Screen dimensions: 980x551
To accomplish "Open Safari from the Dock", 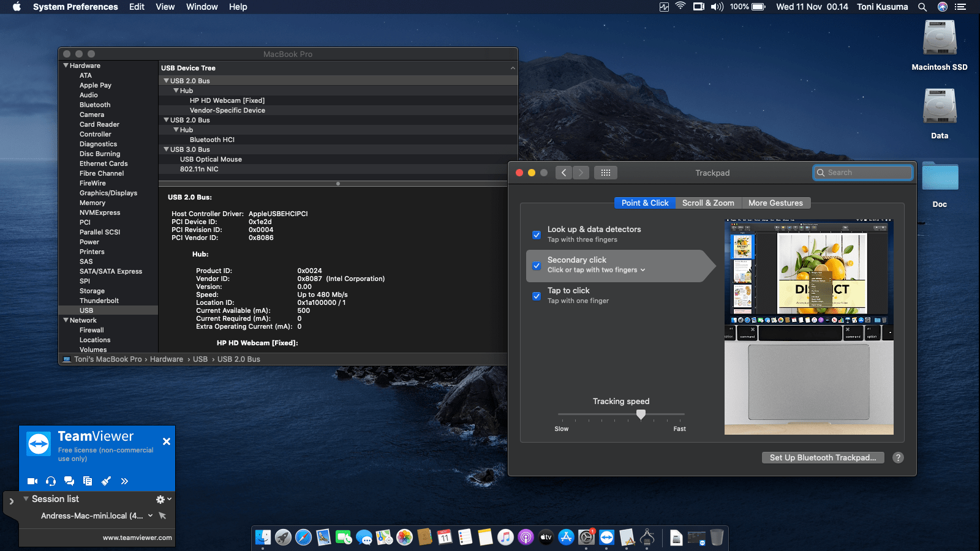I will click(303, 538).
